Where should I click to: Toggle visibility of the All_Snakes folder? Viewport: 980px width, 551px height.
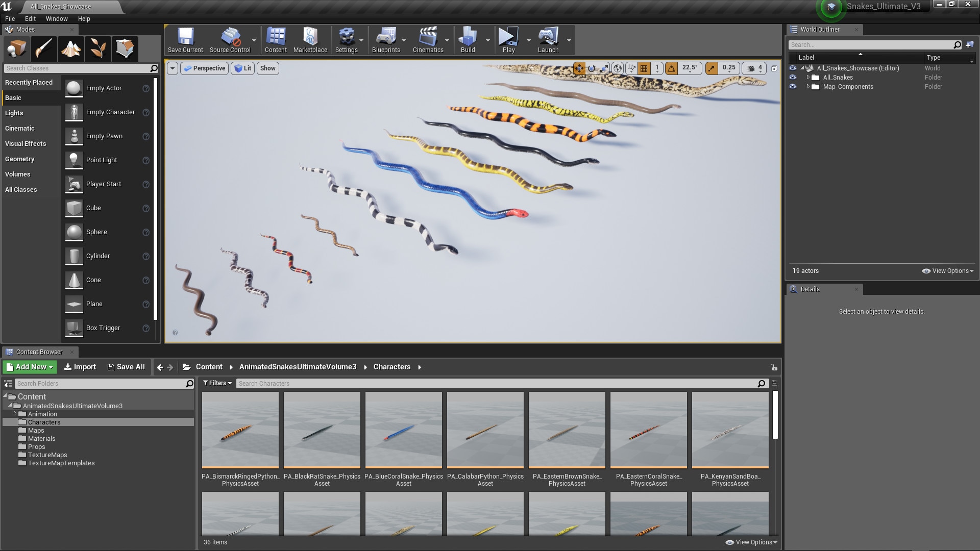coord(793,77)
